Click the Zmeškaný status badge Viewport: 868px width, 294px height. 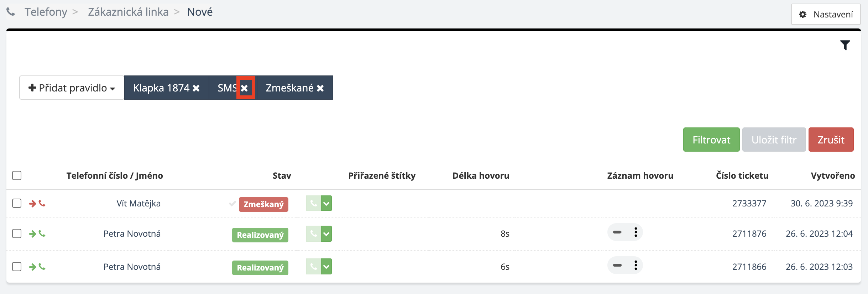[263, 204]
